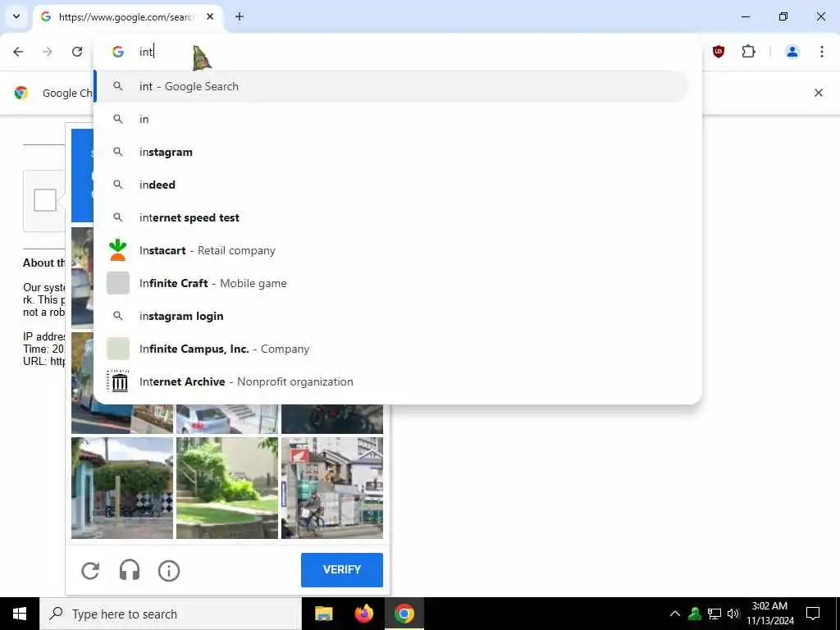Select the captcha tile with the hedge and fence
The height and width of the screenshot is (630, 840).
pos(122,488)
